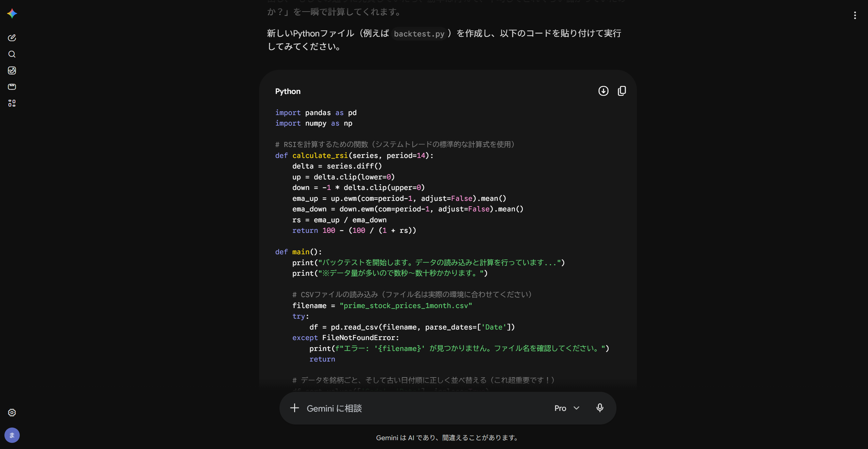This screenshot has height=449, width=868.
Task: Open the search chats icon
Action: (12, 54)
